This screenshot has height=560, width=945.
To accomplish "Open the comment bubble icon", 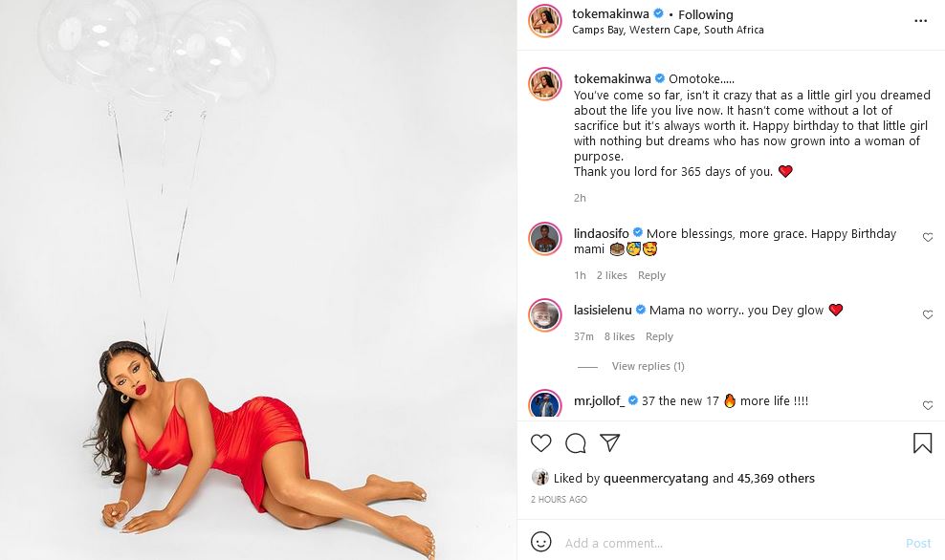I will [x=576, y=443].
